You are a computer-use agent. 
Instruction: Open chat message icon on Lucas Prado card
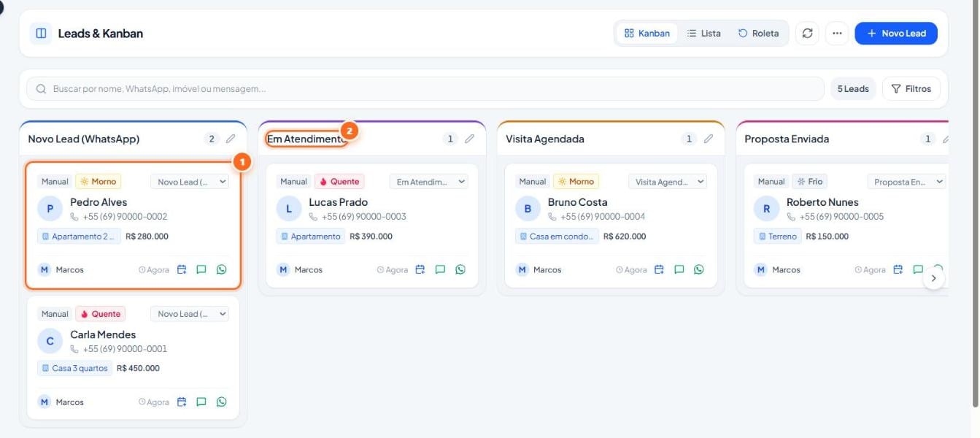(440, 269)
